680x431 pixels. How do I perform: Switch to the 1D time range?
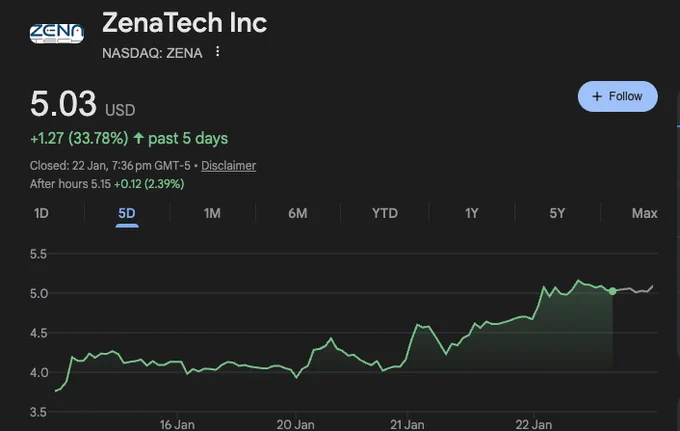tap(41, 213)
